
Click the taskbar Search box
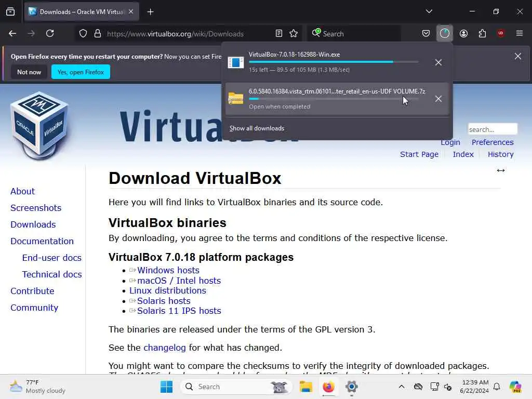[x=236, y=387]
